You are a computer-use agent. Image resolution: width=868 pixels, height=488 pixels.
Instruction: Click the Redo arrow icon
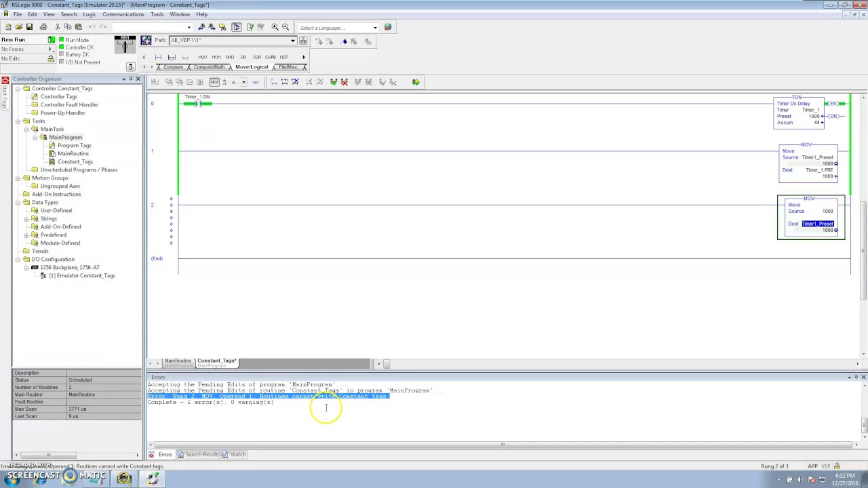(x=103, y=27)
